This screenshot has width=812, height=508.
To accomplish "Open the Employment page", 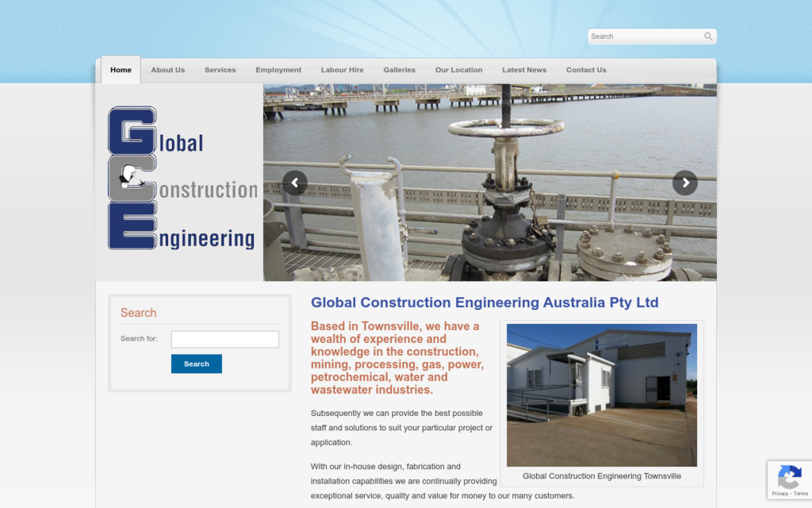I will point(278,70).
